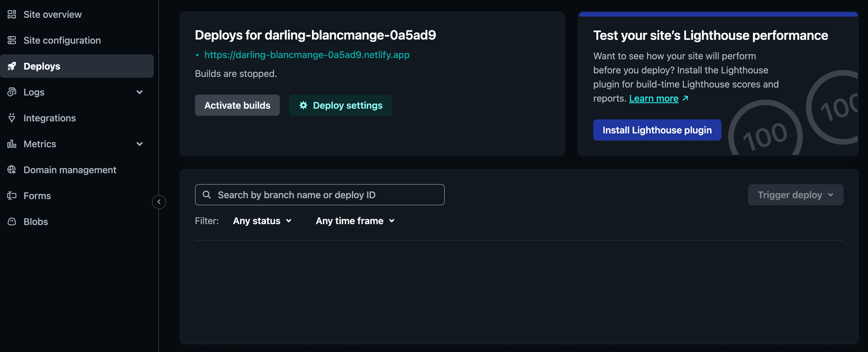Select the Site overview grid icon

click(x=12, y=14)
